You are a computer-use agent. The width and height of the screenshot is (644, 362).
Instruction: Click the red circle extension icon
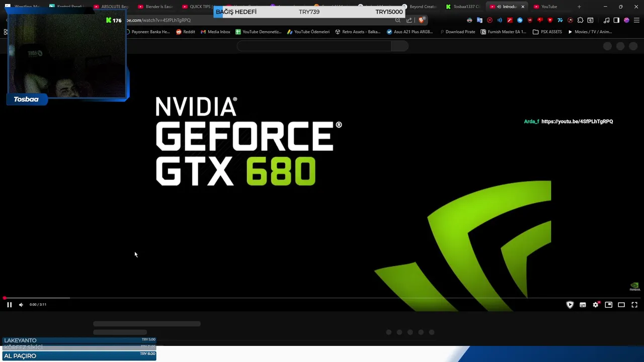pos(490,20)
